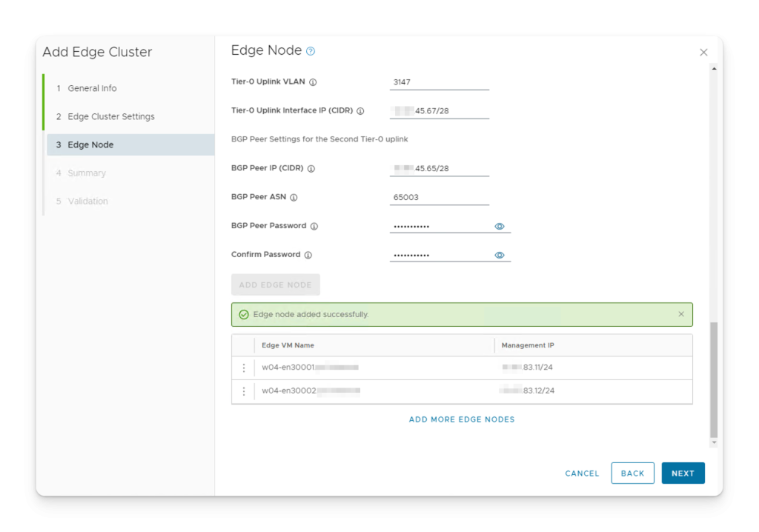This screenshot has height=532, width=759.
Task: Click the NEXT button
Action: click(683, 473)
